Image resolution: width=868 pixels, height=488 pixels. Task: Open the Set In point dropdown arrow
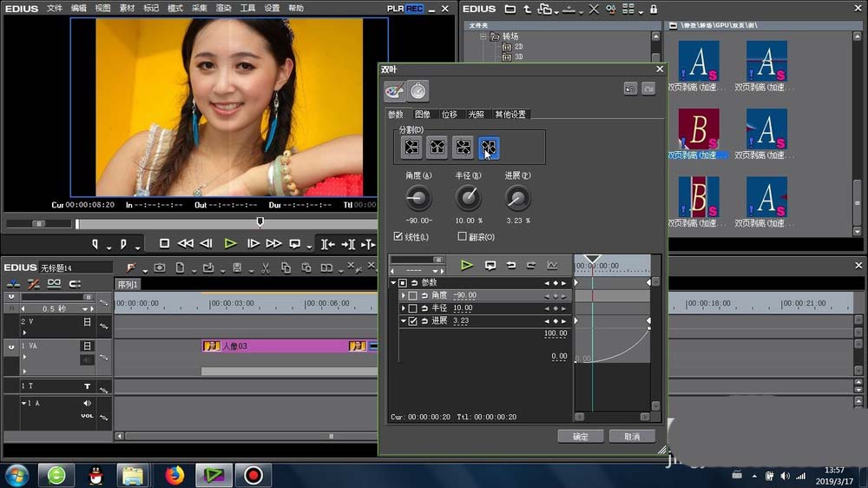(108, 247)
